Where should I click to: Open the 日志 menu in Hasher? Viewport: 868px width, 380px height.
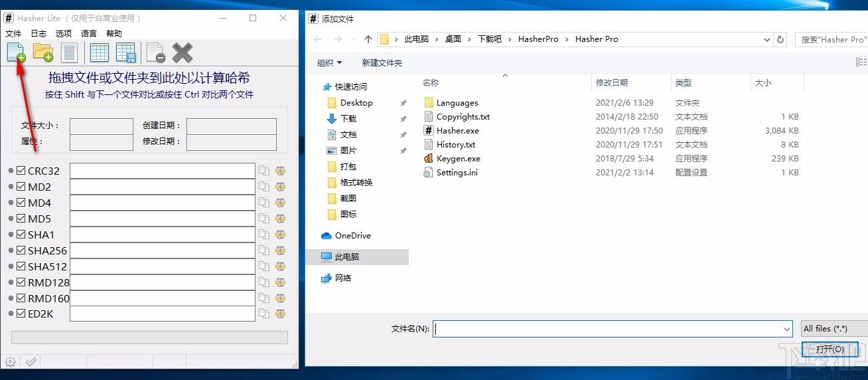click(38, 33)
